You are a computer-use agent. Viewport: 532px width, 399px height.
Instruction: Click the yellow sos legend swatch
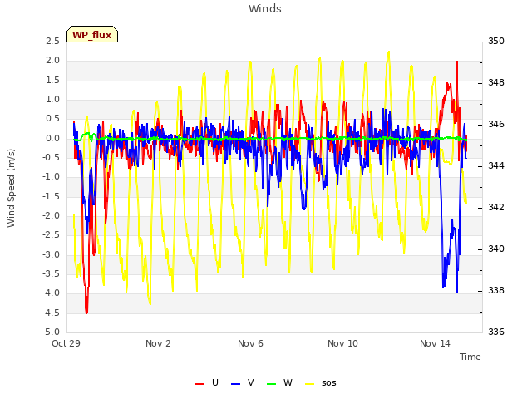[310, 384]
